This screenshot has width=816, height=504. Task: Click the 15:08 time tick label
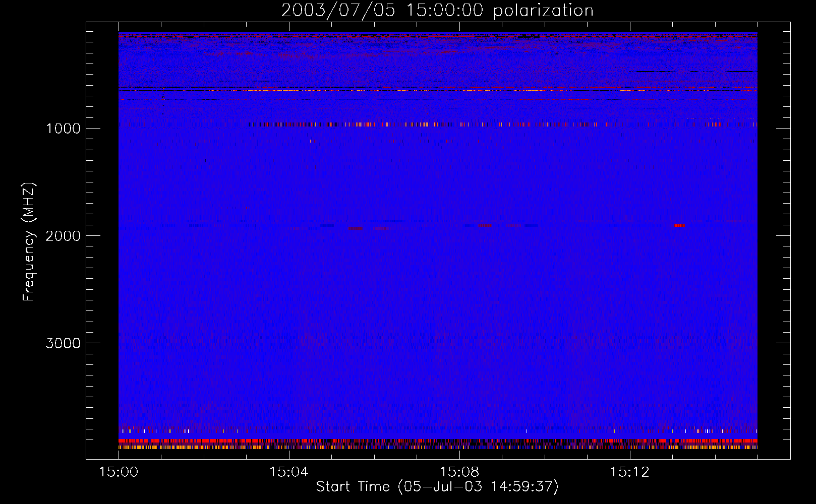[459, 472]
